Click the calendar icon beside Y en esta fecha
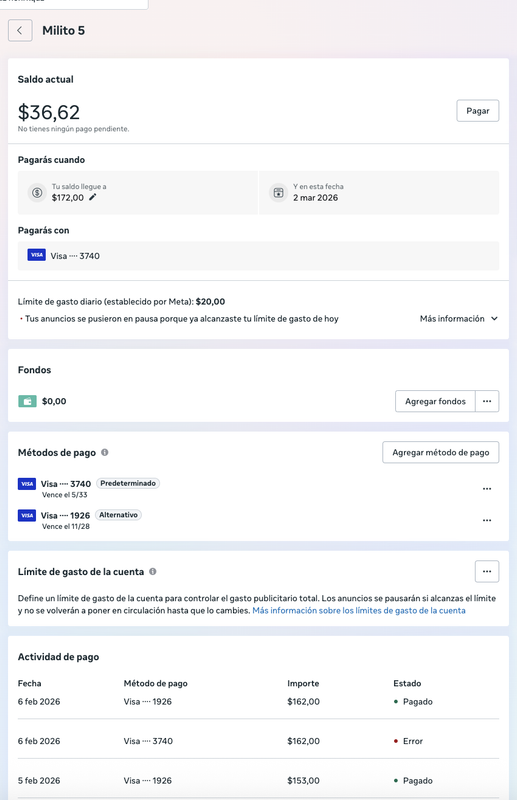 pyautogui.click(x=278, y=193)
